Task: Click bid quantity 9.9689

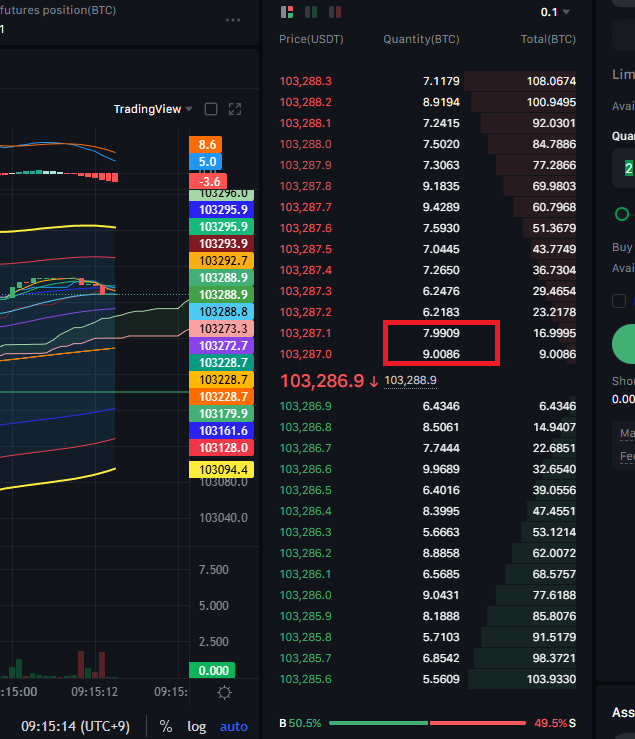Action: pyautogui.click(x=441, y=469)
